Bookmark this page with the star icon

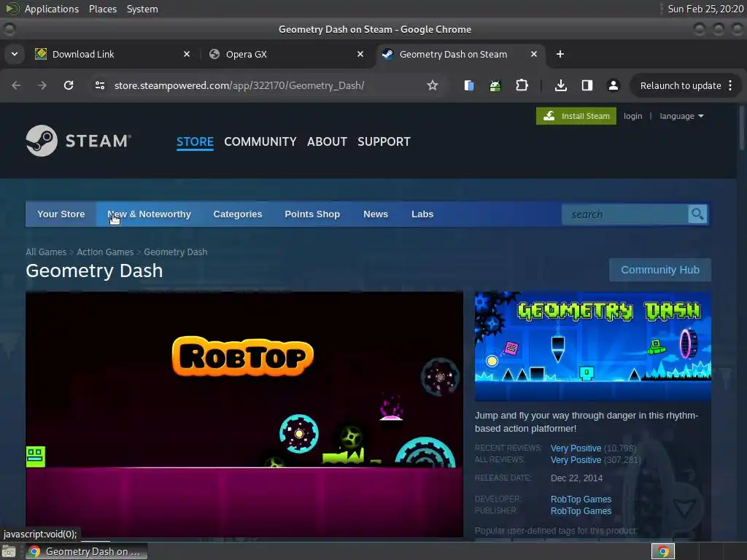[432, 85]
